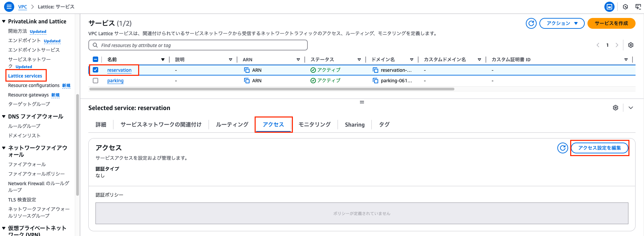The width and height of the screenshot is (644, 236).
Task: Open サービスネットワークの関連付け tab
Action: point(161,125)
